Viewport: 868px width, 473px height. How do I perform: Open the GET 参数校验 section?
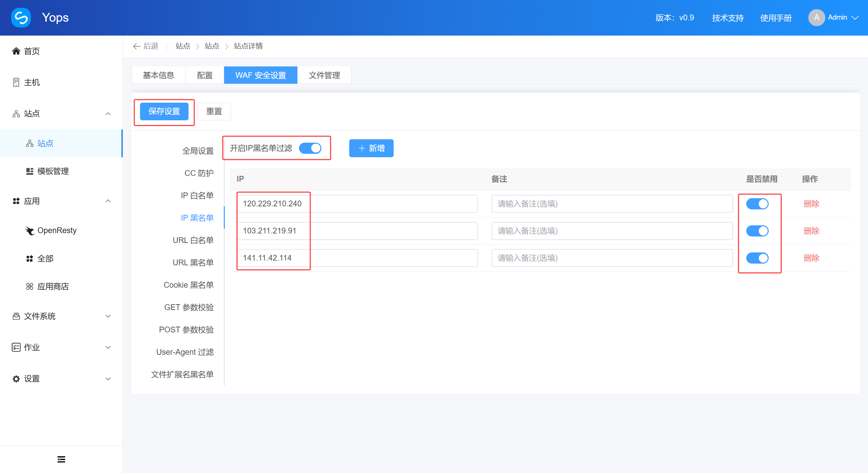(x=189, y=307)
